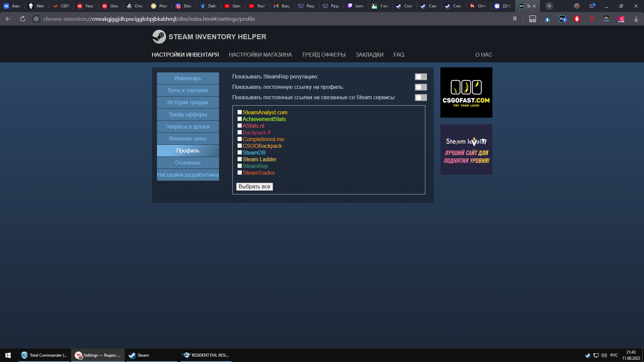Viewport: 644px width, 362px height.
Task: Open the SIH extension icon in the toolbar
Action: (562, 19)
